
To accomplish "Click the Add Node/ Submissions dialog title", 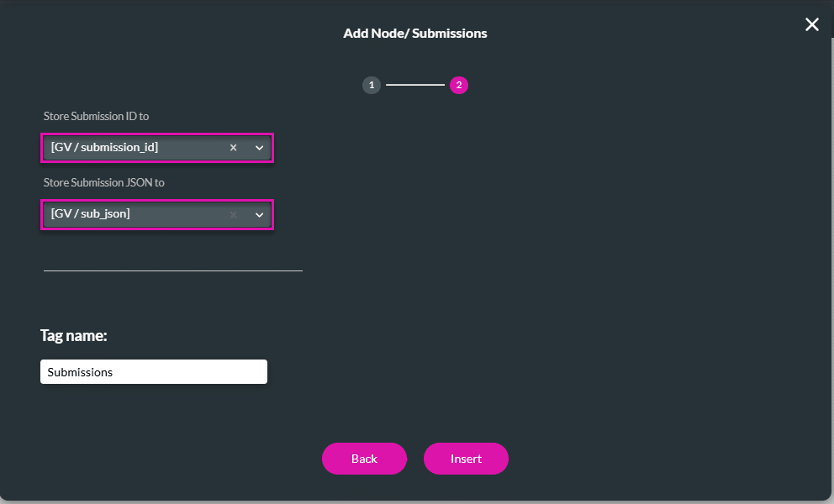I will pos(414,33).
